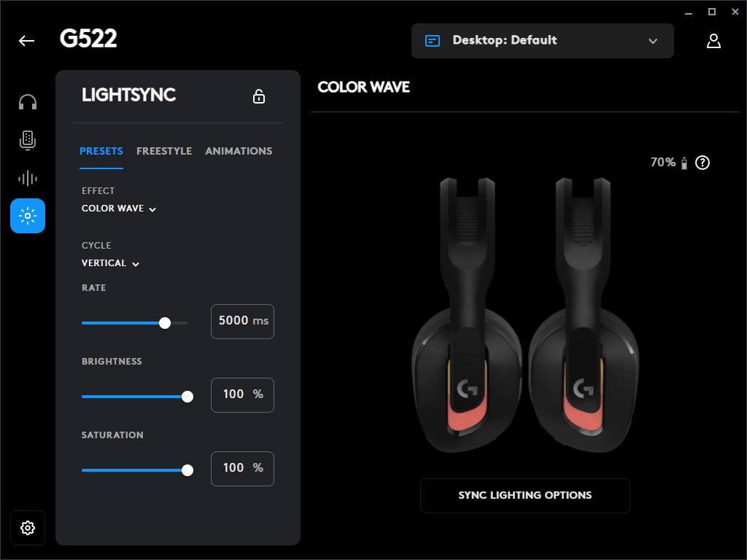Open the Effect Color Wave dropdown
747x560 pixels.
119,209
